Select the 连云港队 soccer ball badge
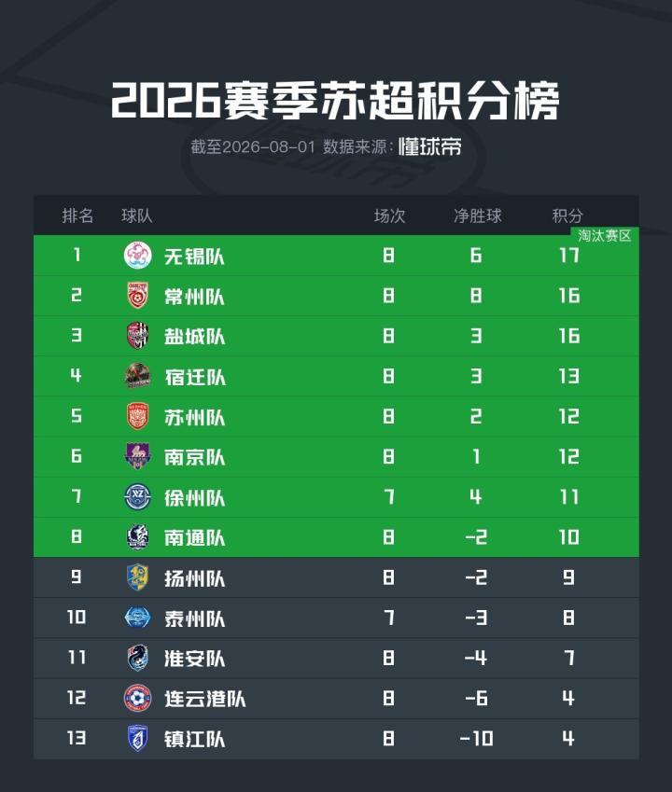The image size is (672, 792). tap(137, 698)
